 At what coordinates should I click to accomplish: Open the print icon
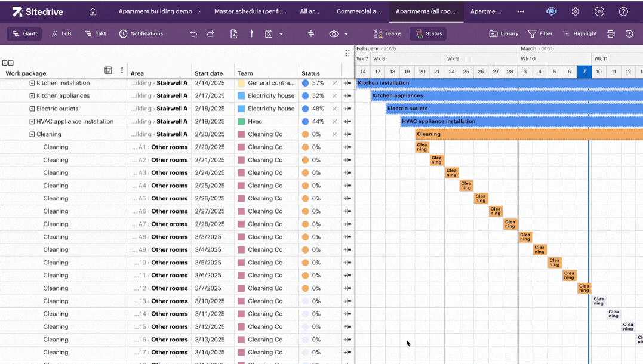[x=610, y=33]
